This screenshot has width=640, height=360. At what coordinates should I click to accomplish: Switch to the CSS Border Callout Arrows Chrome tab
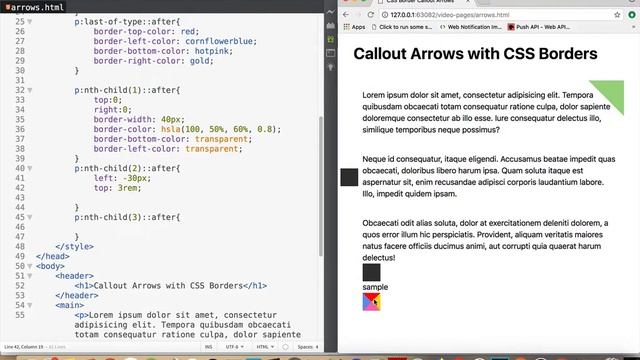point(420,2)
